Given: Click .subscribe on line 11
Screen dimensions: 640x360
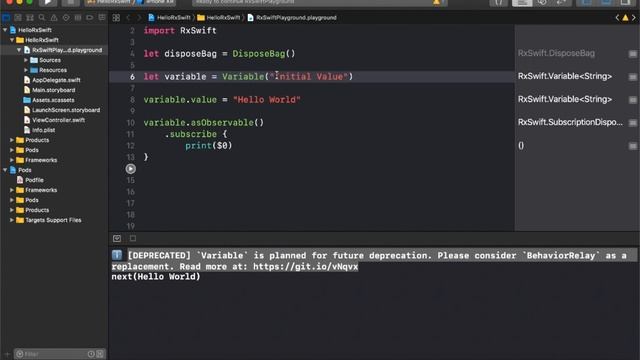Looking at the screenshot, I should tap(191, 134).
